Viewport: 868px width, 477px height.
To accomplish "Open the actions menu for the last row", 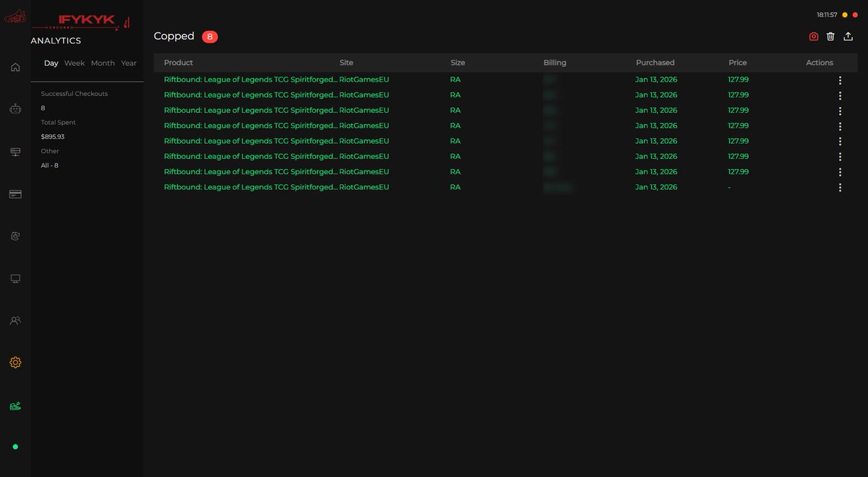I will click(x=840, y=187).
